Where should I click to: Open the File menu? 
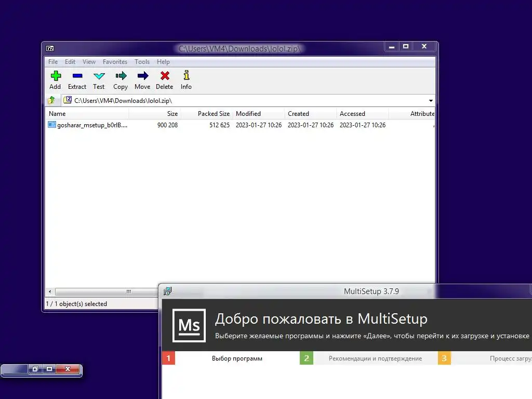(53, 62)
